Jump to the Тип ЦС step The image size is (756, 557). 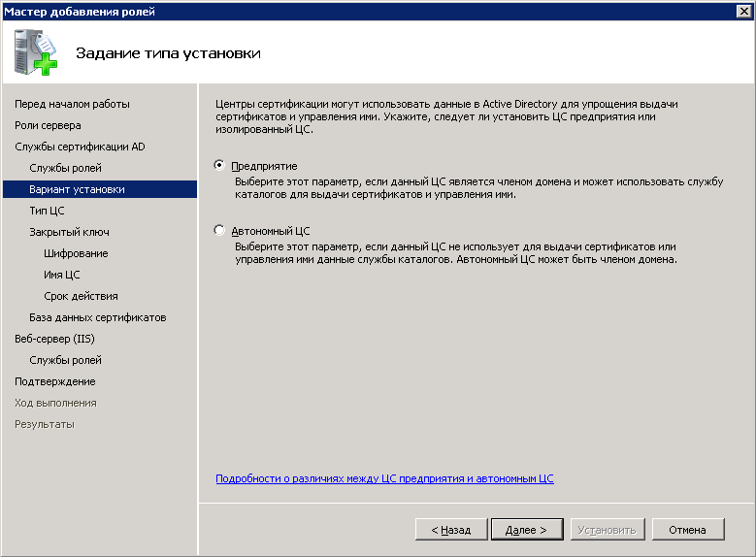point(47,211)
